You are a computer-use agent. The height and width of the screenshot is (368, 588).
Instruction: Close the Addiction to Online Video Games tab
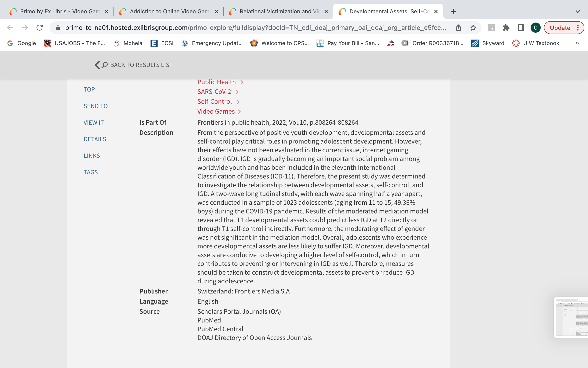tap(216, 11)
